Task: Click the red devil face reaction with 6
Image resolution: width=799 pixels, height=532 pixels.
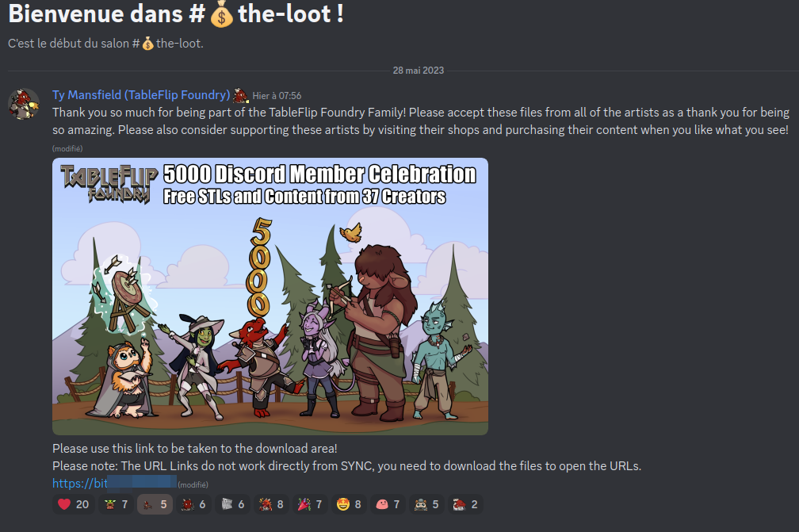Action: (x=193, y=504)
